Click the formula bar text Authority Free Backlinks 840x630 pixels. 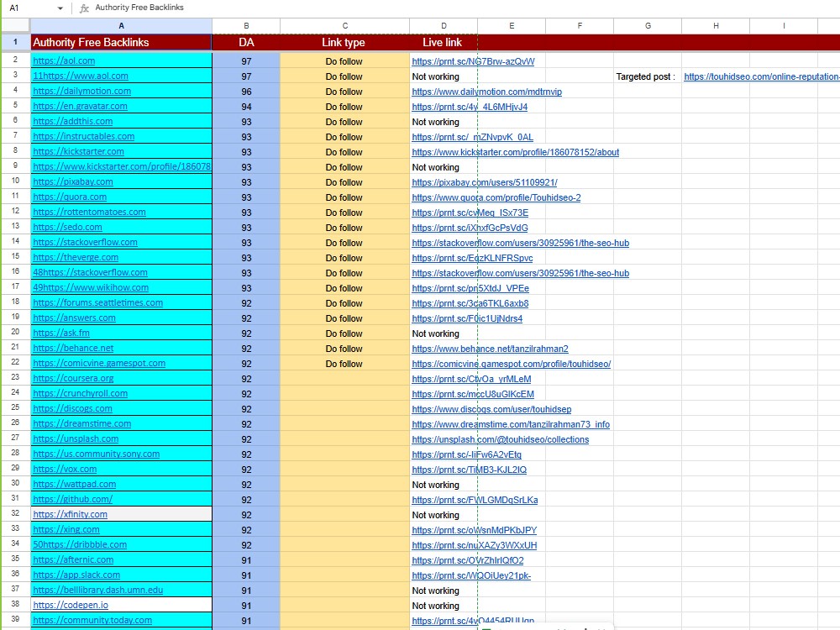[x=139, y=8]
